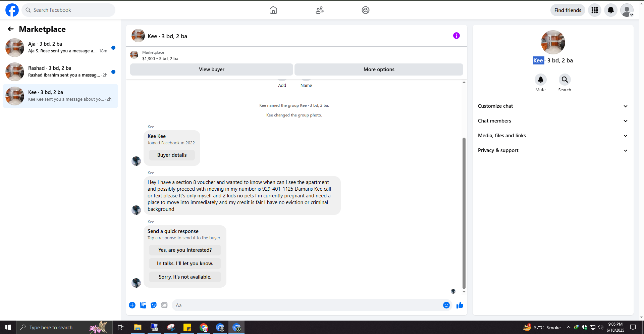Image resolution: width=644 pixels, height=334 pixels.
Task: Open More options for the listing
Action: (x=379, y=69)
